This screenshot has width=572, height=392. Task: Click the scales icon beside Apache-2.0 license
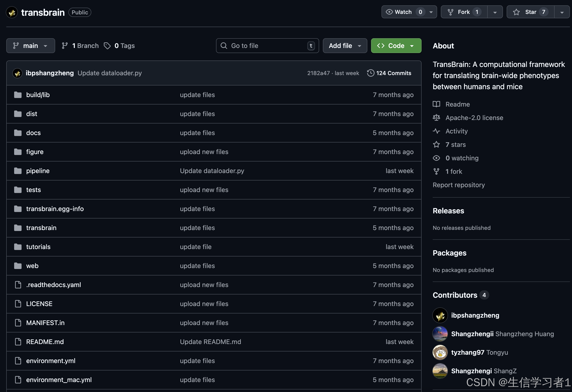click(436, 118)
